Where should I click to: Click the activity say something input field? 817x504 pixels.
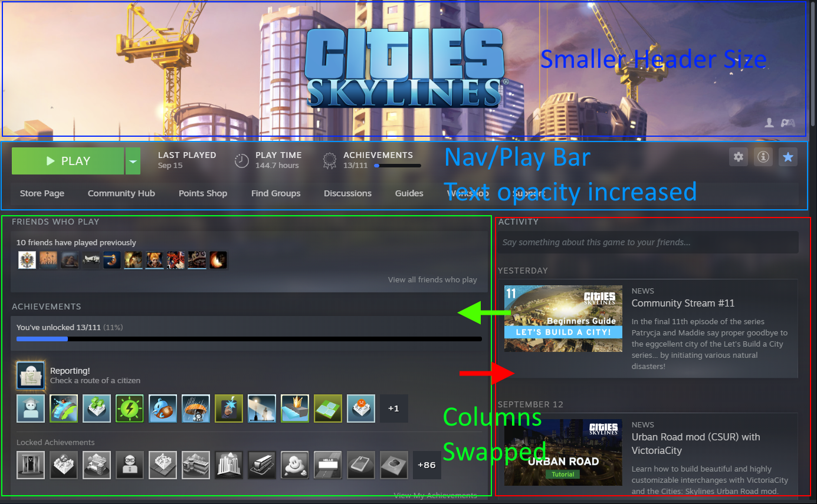(648, 242)
